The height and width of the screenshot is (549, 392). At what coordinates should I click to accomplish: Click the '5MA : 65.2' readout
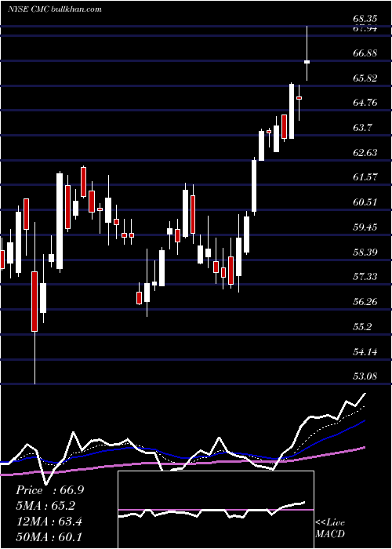click(x=45, y=506)
